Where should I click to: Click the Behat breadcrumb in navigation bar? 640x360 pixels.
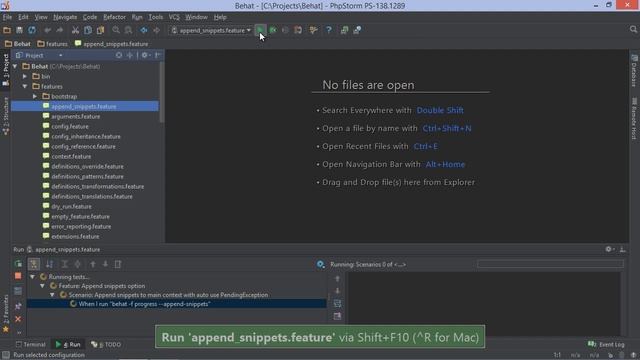[18, 44]
